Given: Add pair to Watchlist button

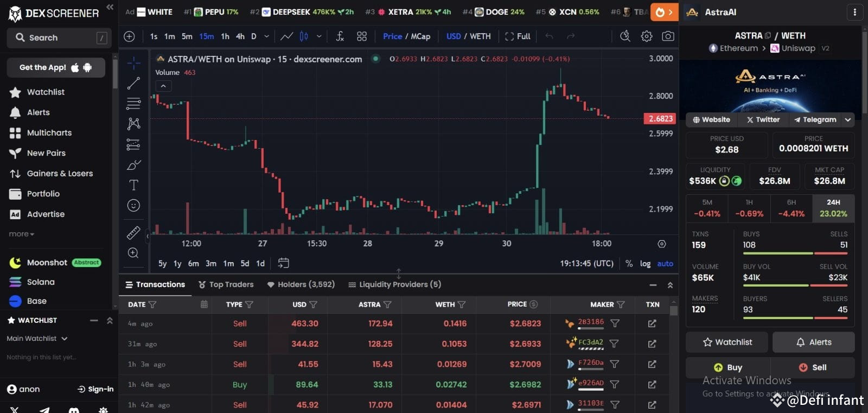Looking at the screenshot, I should tap(727, 342).
